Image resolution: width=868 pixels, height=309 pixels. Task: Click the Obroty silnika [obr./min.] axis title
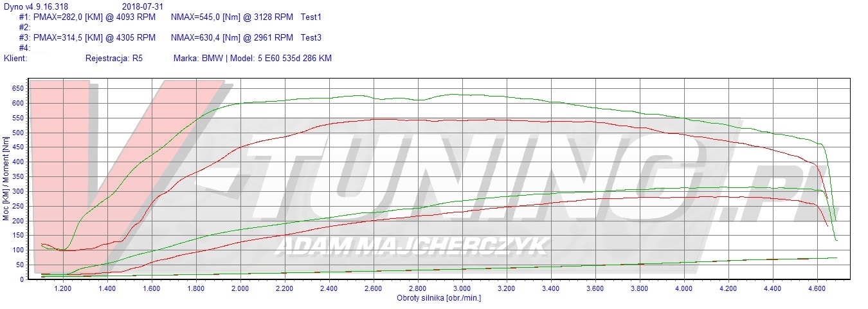[x=439, y=298]
